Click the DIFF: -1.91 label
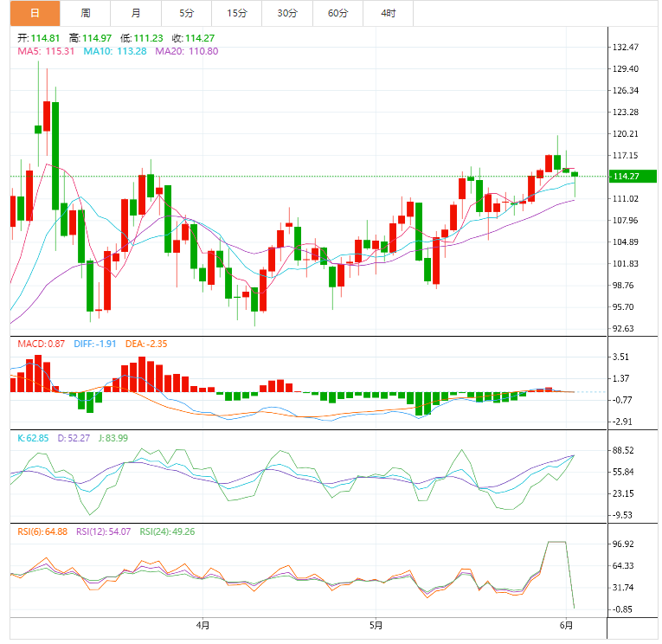Image resolution: width=662 pixels, height=644 pixels. (95, 345)
